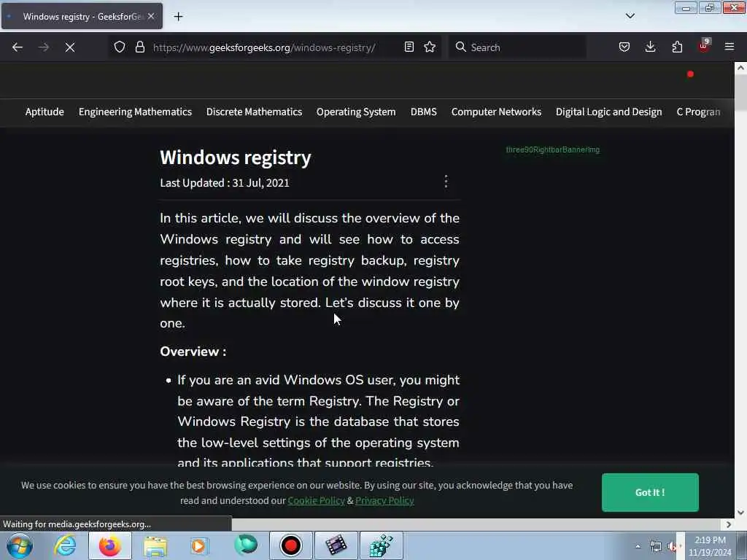
Task: Click the Windows Start button
Action: point(20,545)
